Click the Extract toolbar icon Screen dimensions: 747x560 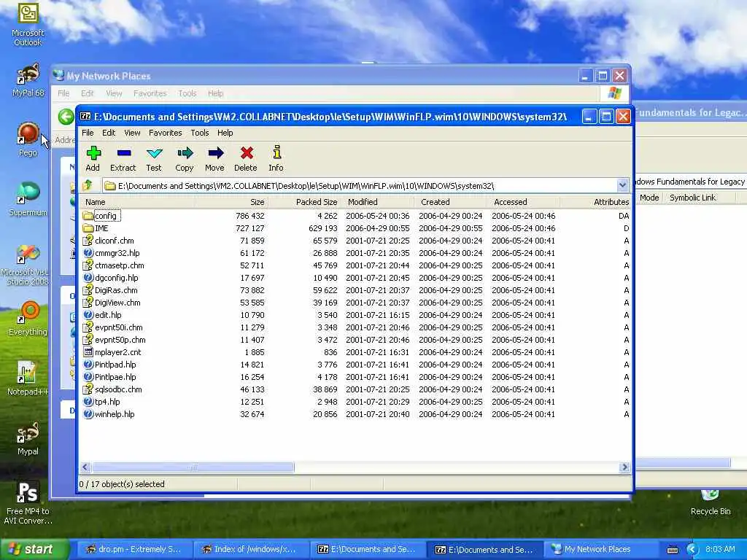123,153
